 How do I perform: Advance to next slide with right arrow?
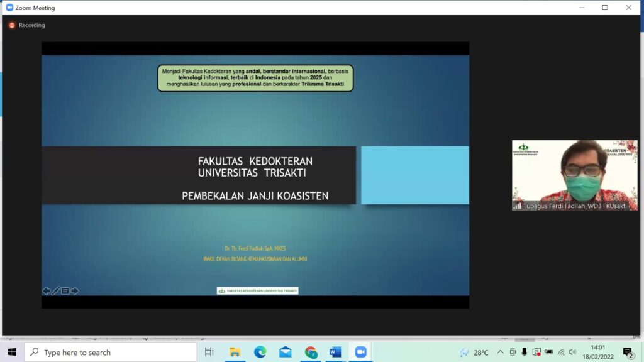pyautogui.click(x=74, y=291)
